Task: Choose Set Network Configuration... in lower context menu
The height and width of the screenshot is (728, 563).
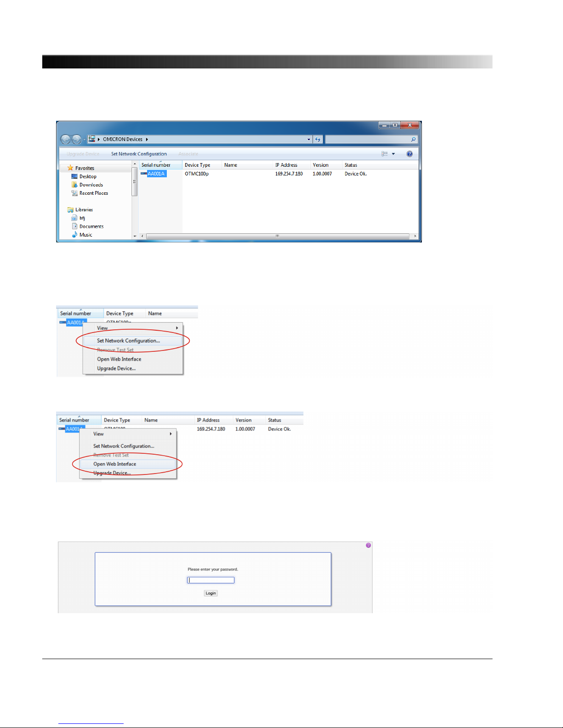Action: tap(128, 446)
